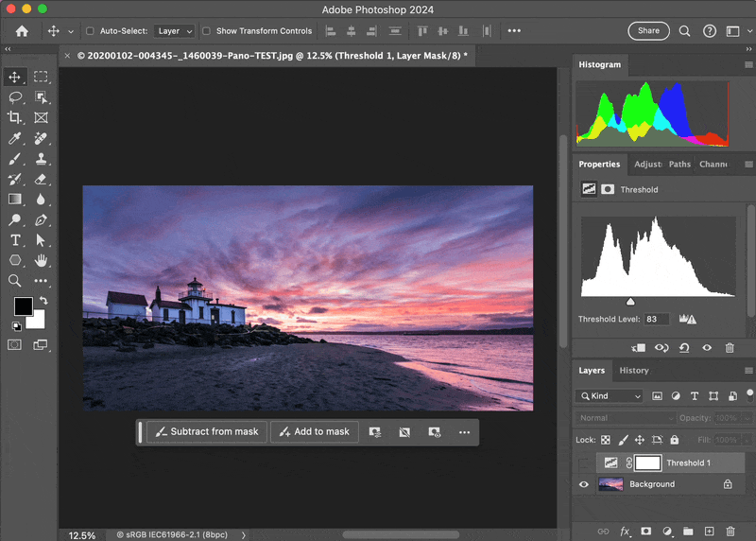Toggle lock image pixels brush icon
Image resolution: width=756 pixels, height=541 pixels.
623,440
